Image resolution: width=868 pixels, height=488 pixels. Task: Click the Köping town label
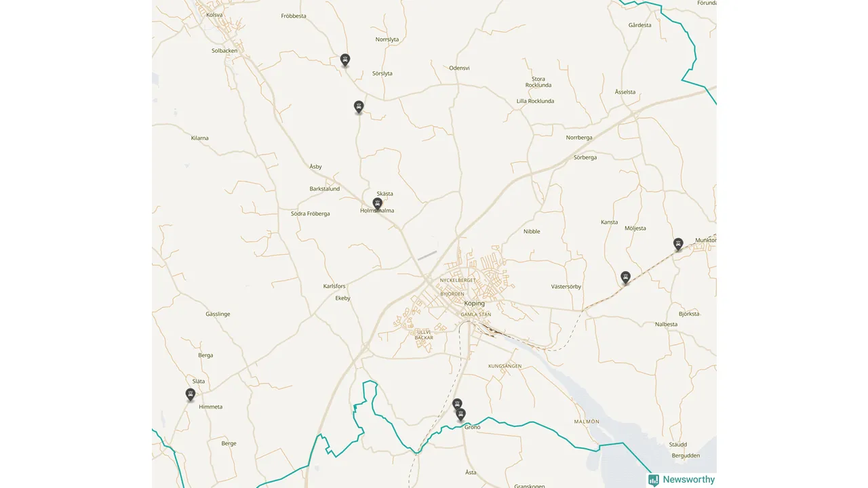pyautogui.click(x=475, y=304)
